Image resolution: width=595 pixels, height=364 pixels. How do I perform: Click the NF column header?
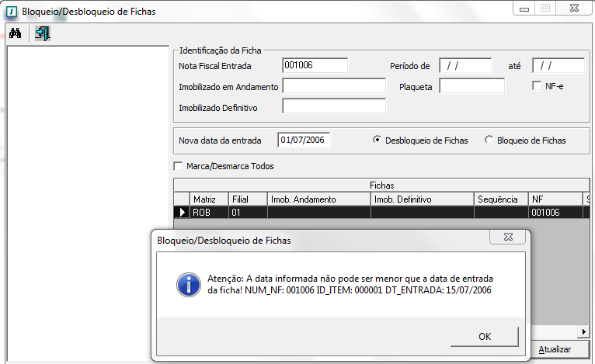pos(555,199)
